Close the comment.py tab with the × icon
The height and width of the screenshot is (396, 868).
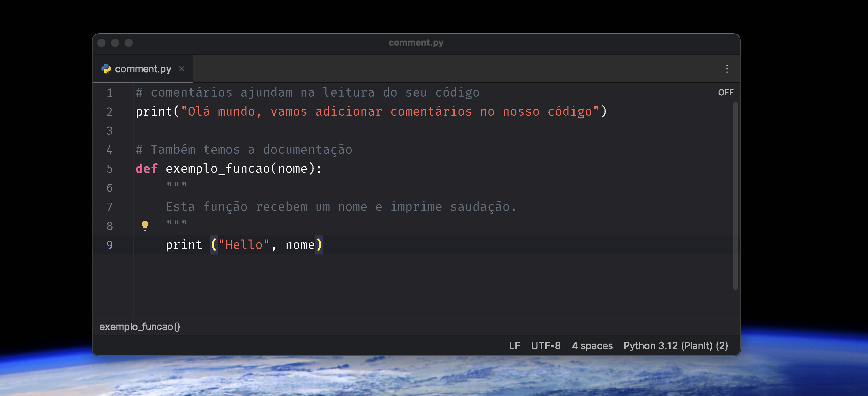coord(182,68)
